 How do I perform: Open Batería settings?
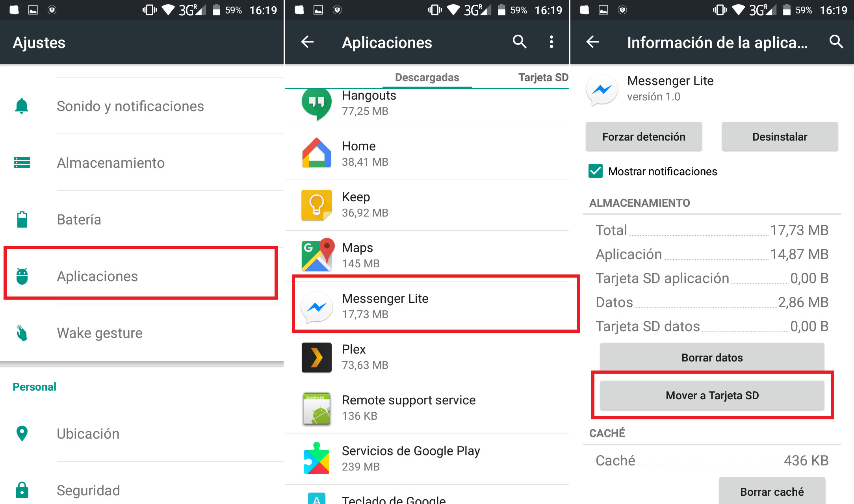(142, 219)
